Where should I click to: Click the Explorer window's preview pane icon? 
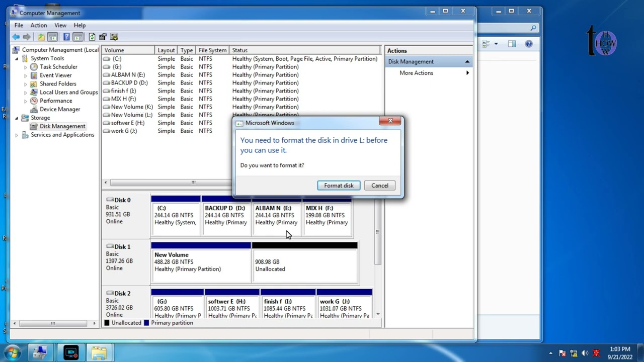point(512,44)
